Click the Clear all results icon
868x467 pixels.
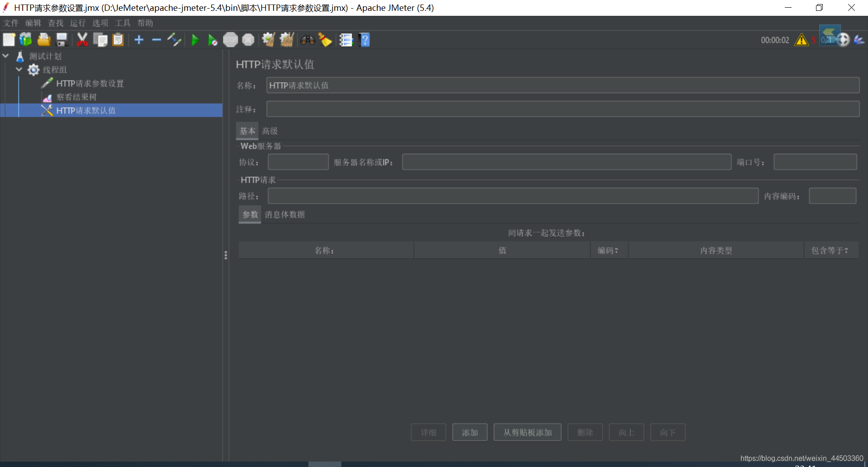[287, 40]
